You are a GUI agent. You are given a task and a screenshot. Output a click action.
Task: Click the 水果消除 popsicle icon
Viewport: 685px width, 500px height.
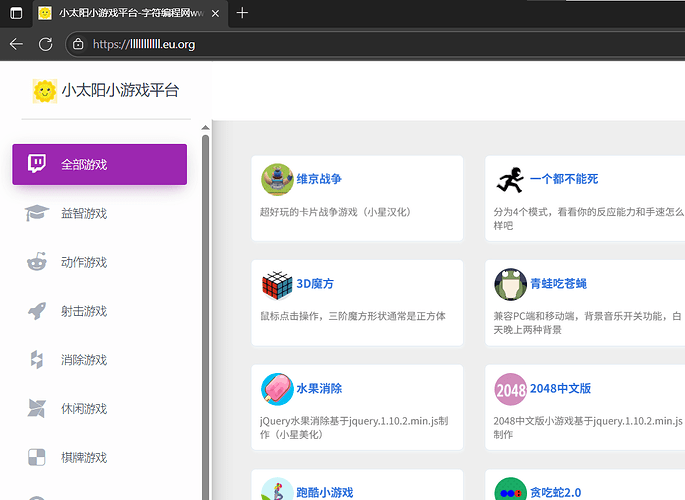tap(277, 389)
